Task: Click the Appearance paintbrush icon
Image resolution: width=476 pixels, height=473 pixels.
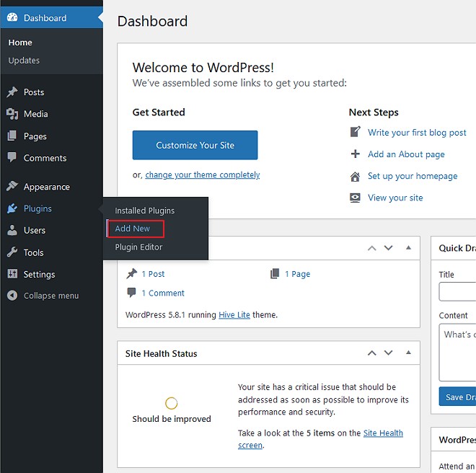Action: [x=12, y=186]
